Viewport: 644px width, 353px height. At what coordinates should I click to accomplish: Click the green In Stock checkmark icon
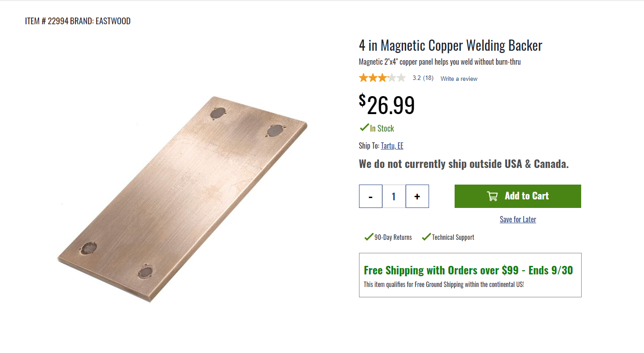pos(364,128)
